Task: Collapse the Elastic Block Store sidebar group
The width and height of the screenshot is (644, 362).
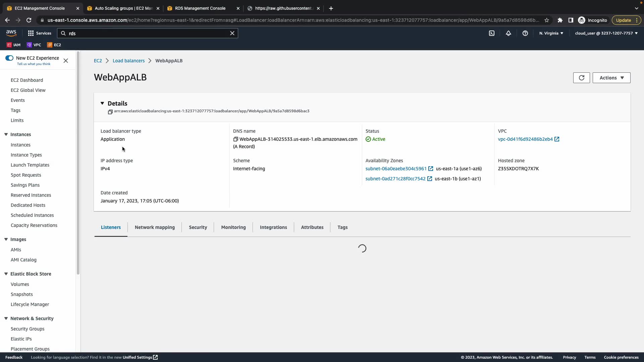Action: (6, 274)
